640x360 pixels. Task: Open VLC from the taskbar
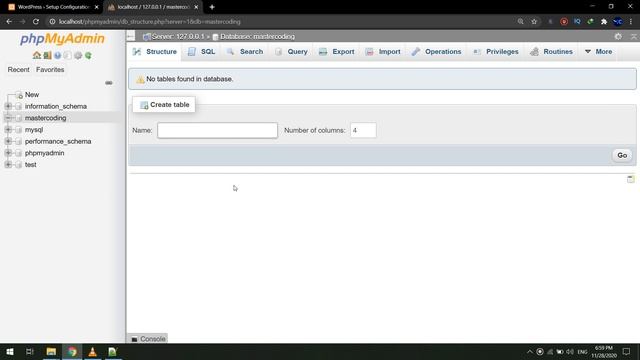point(93,351)
